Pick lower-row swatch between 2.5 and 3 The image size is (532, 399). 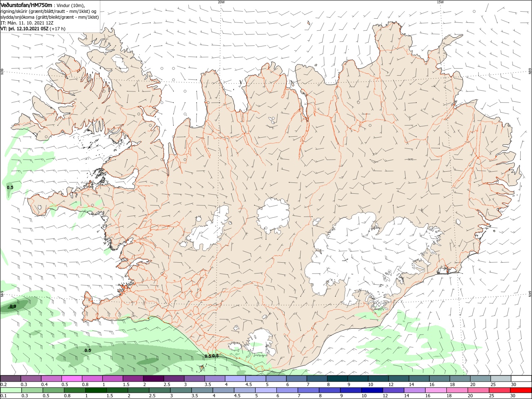[x=160, y=390]
